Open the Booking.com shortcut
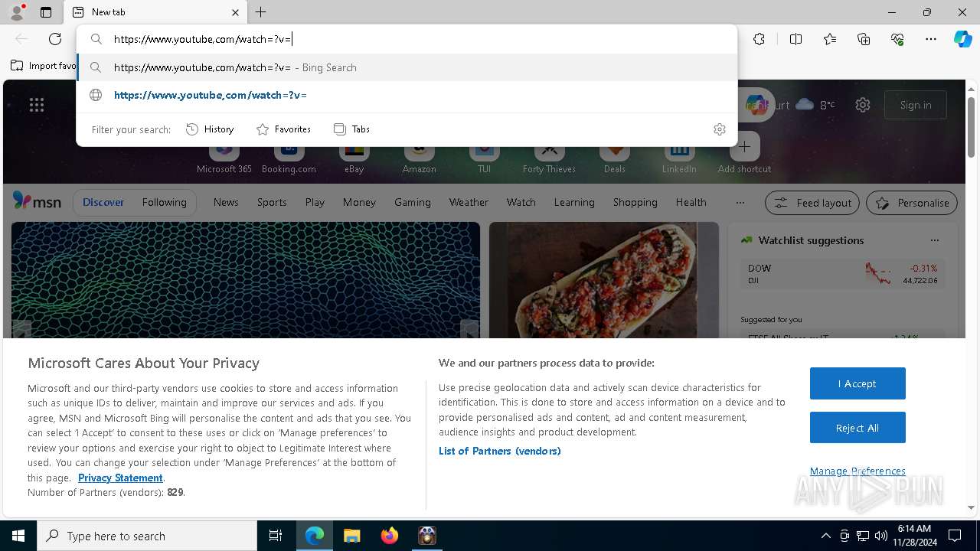980x551 pixels. pos(289,157)
